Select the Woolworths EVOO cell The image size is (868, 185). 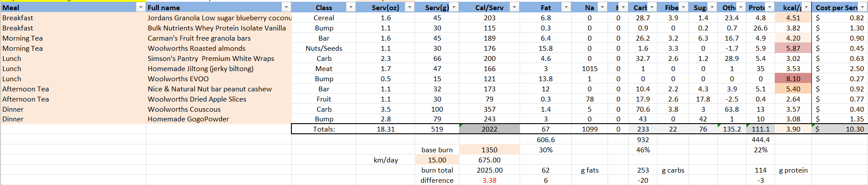[219, 79]
